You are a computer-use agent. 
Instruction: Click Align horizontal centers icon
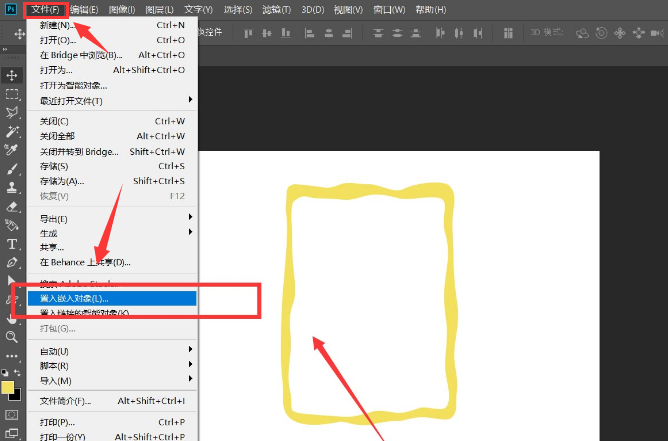(328, 33)
